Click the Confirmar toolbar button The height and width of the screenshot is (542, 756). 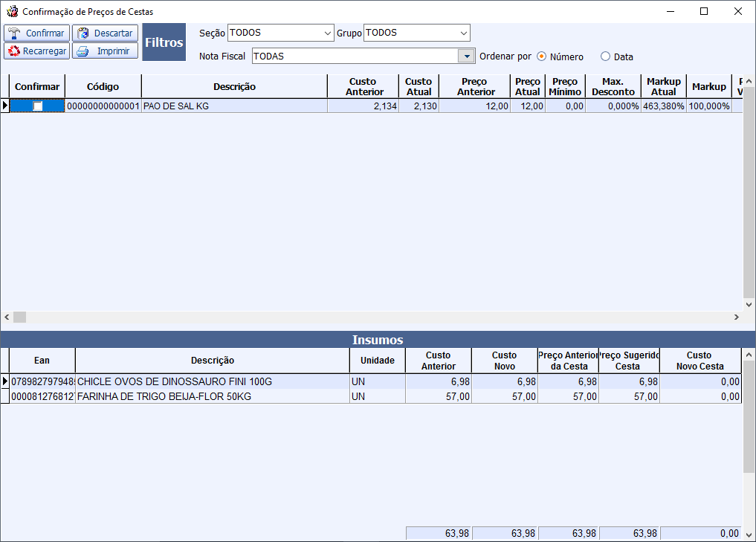point(36,33)
